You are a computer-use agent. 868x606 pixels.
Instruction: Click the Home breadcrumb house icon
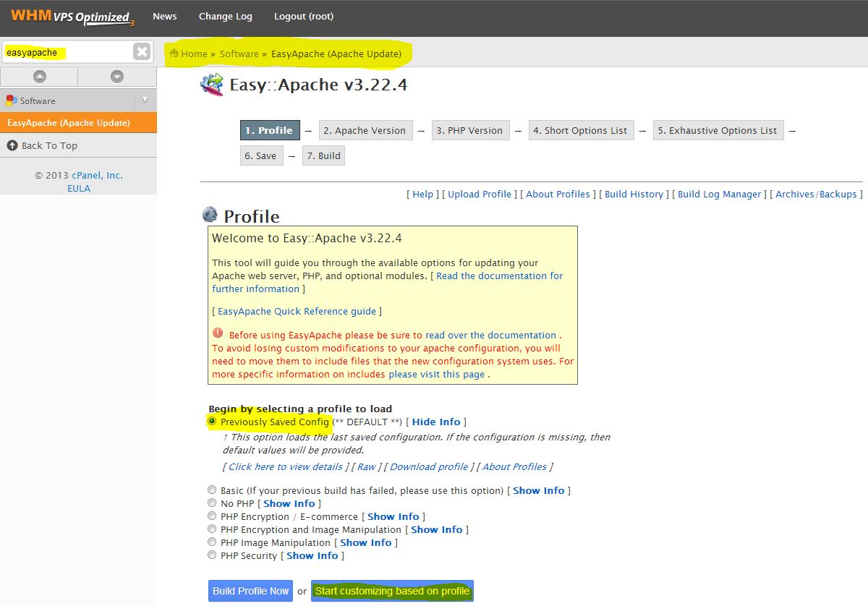coord(174,54)
